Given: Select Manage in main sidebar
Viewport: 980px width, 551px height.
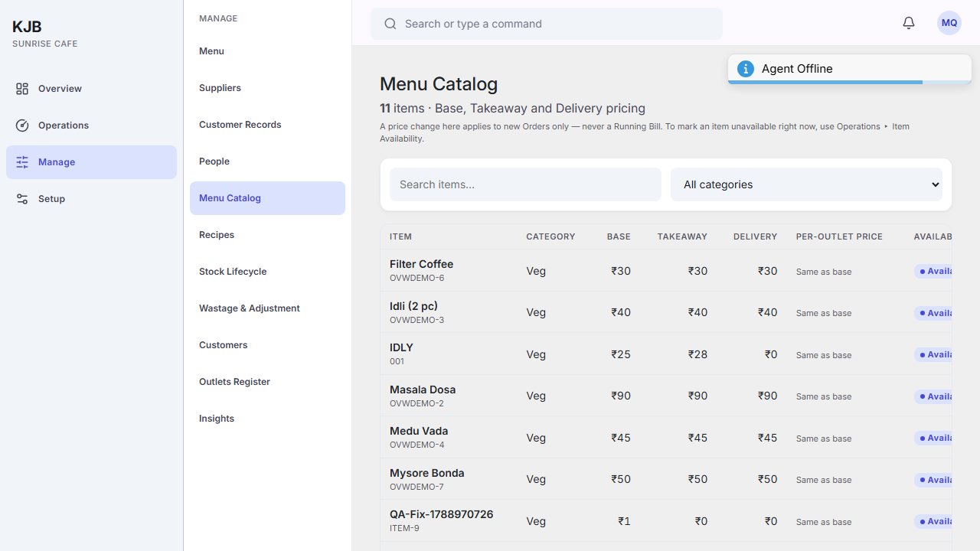Looking at the screenshot, I should coord(91,162).
